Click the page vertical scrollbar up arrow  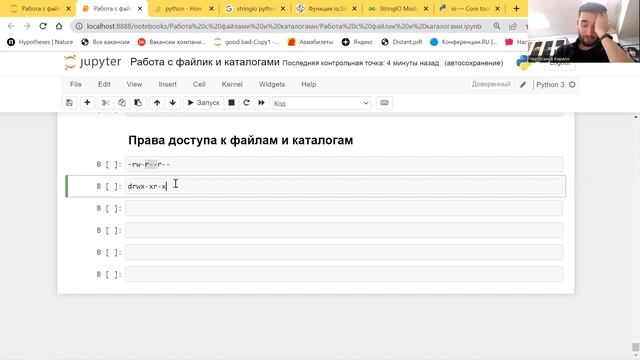[x=636, y=117]
